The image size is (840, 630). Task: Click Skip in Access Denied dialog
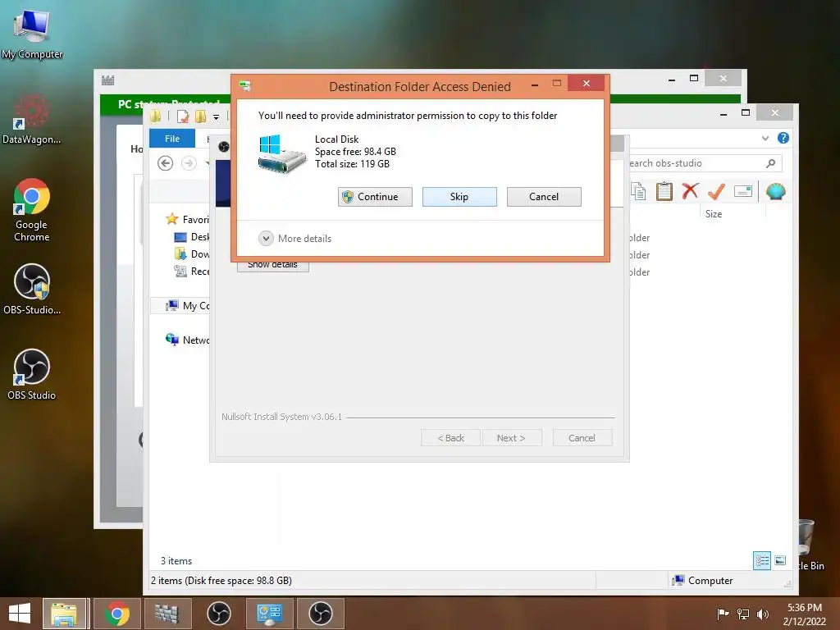tap(459, 197)
